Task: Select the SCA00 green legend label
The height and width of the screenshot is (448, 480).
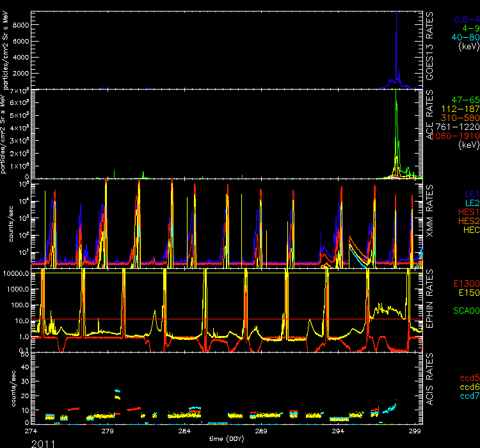Action: [466, 310]
